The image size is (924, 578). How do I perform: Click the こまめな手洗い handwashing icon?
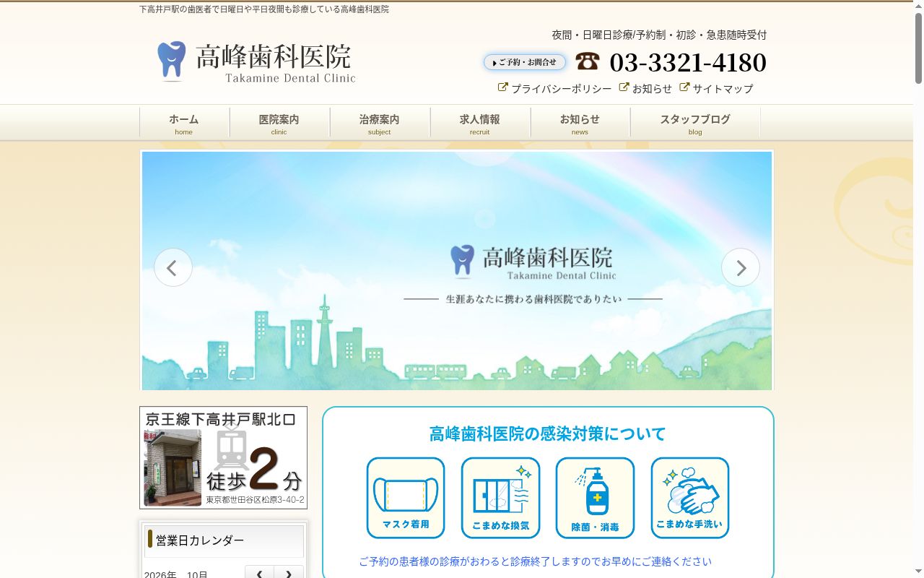(690, 498)
